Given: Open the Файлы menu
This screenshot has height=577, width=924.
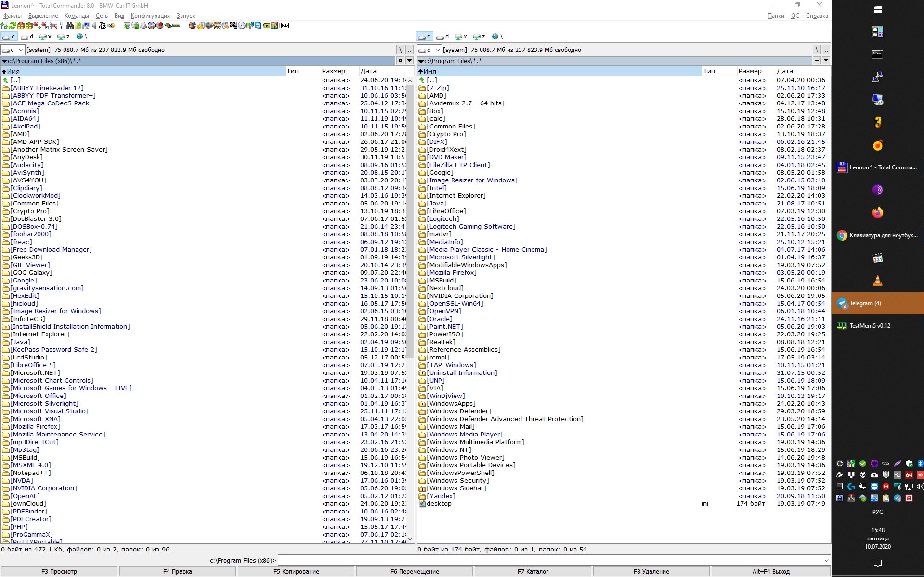Looking at the screenshot, I should tap(13, 16).
